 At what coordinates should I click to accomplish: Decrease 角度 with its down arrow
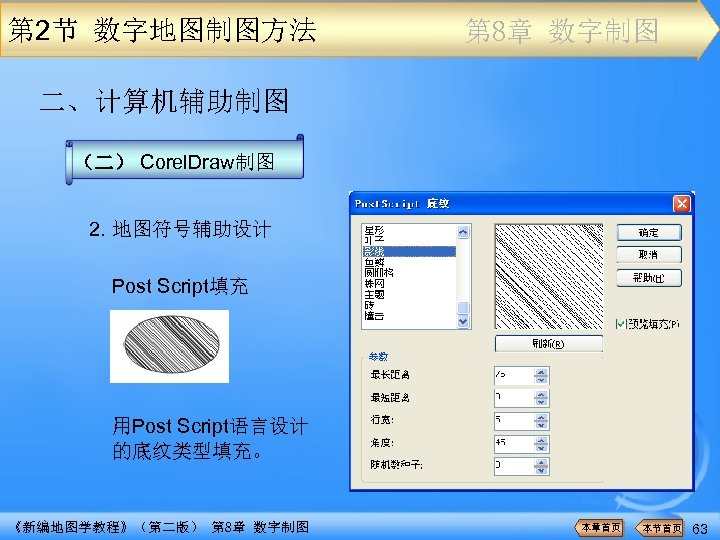tap(541, 448)
